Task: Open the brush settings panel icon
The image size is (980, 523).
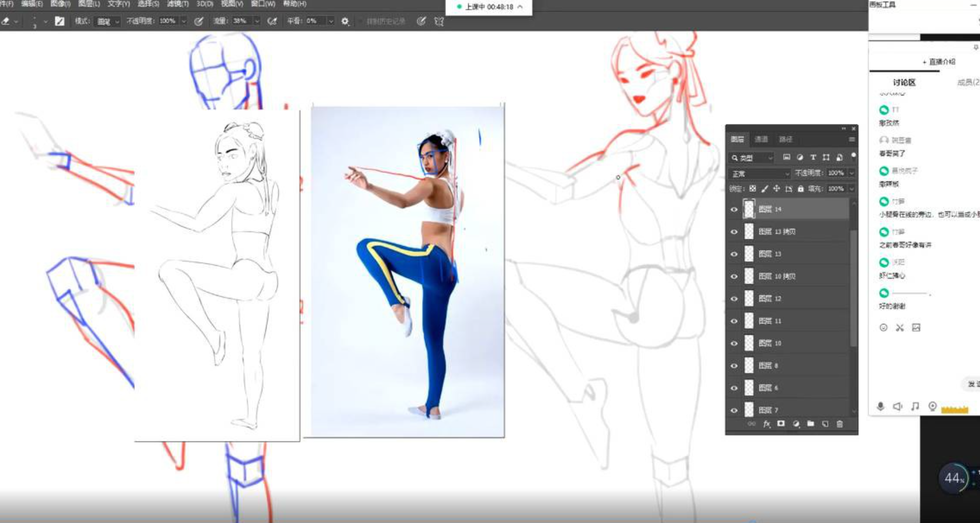Action: coord(60,21)
